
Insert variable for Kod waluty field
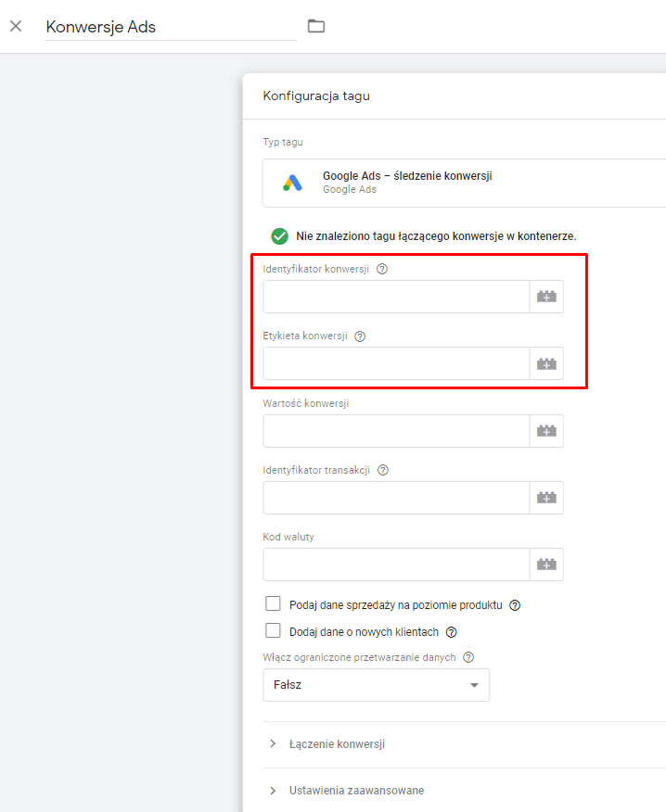point(546,565)
